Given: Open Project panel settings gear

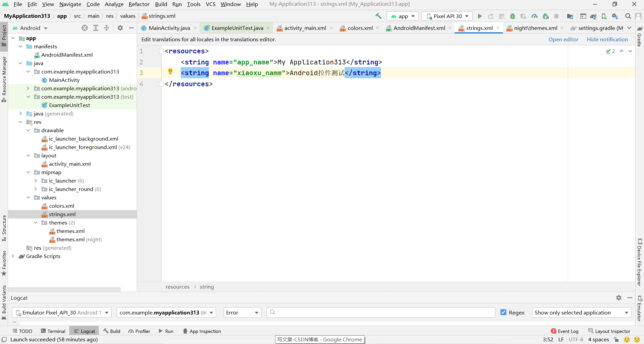Looking at the screenshot, I should coord(120,28).
